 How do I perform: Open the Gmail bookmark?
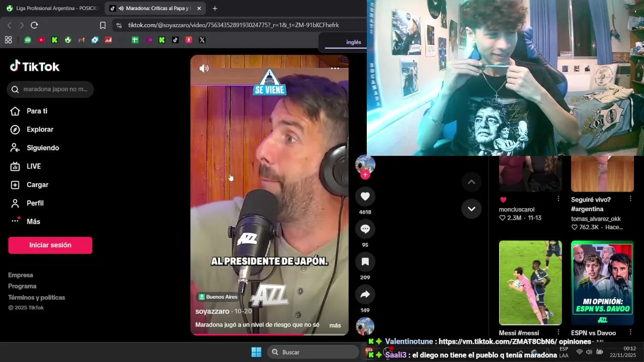[x=81, y=40]
